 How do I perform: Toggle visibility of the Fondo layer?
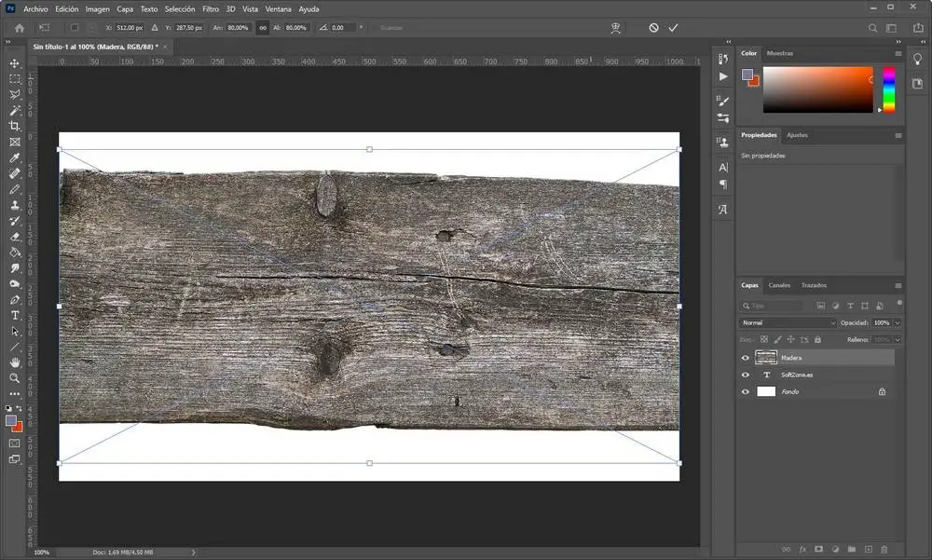(745, 392)
